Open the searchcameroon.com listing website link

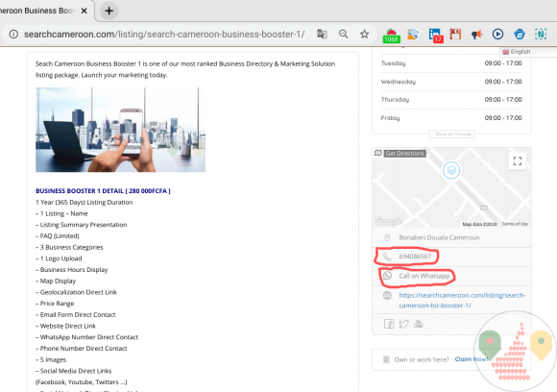(462, 301)
